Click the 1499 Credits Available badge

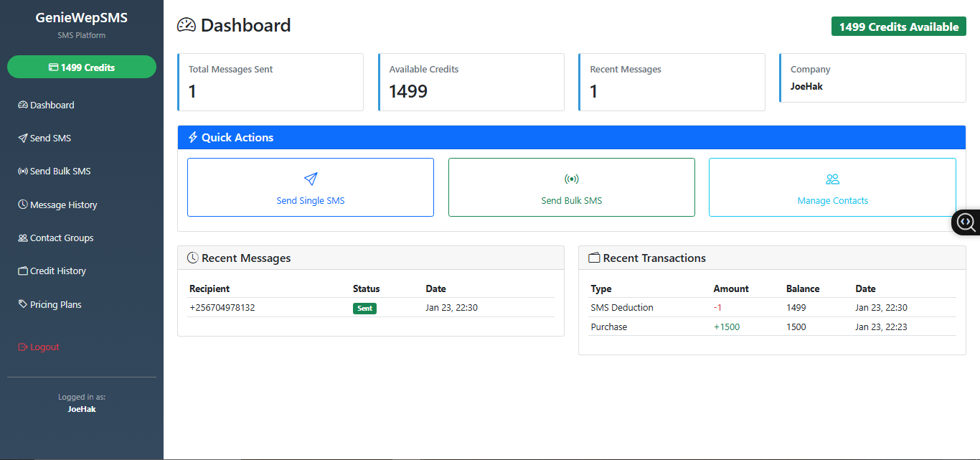pos(898,27)
